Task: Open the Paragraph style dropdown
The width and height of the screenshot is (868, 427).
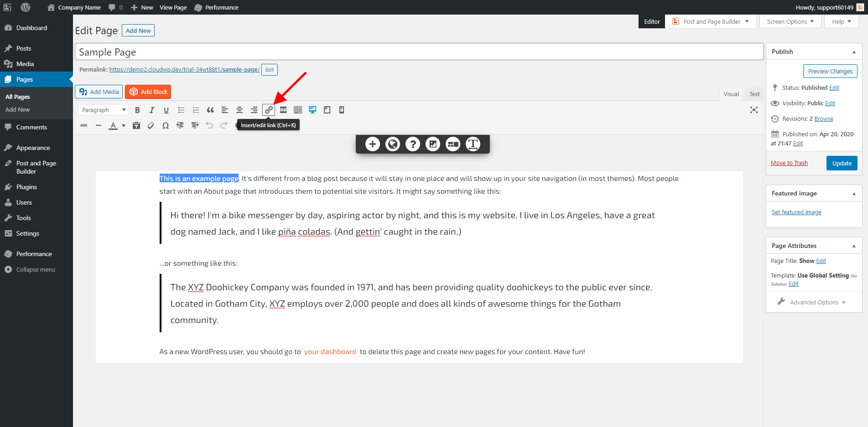Action: [x=103, y=109]
